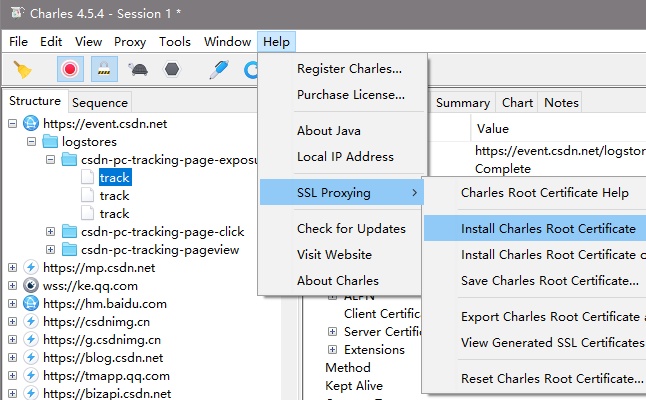Expand the Extensions row
Screen dimensions: 646x400
tap(332, 349)
